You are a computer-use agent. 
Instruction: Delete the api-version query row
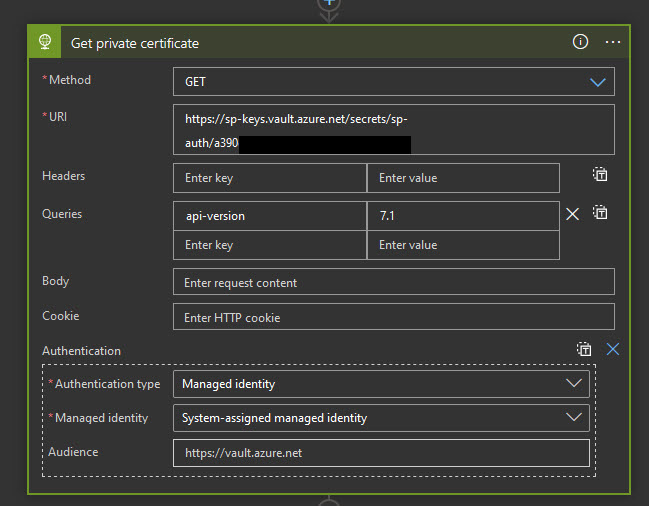[572, 214]
